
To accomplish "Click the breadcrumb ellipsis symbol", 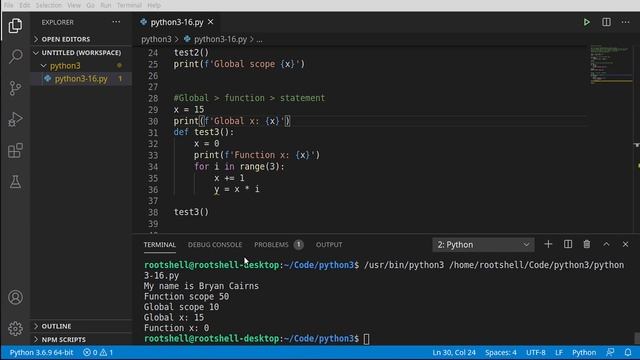I will pyautogui.click(x=260, y=40).
